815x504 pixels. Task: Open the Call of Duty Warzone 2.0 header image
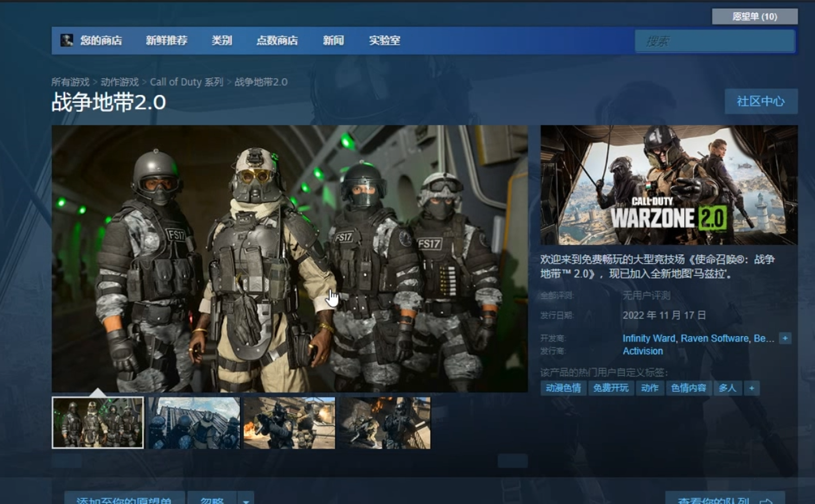(x=669, y=185)
